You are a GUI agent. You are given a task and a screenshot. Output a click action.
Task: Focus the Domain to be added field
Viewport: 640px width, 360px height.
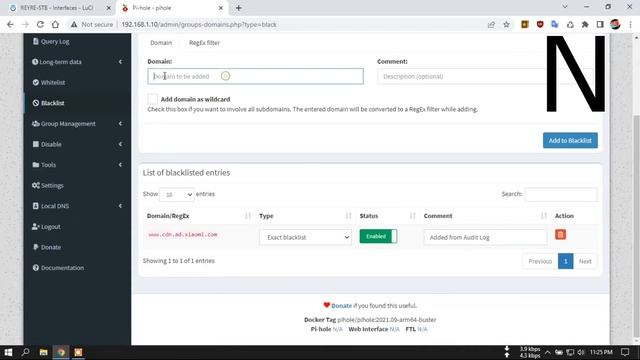(256, 76)
